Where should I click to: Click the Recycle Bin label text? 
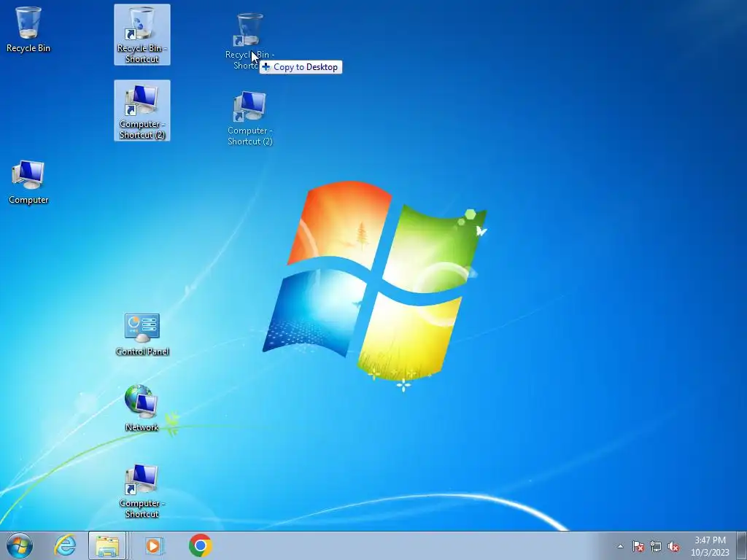[x=28, y=48]
